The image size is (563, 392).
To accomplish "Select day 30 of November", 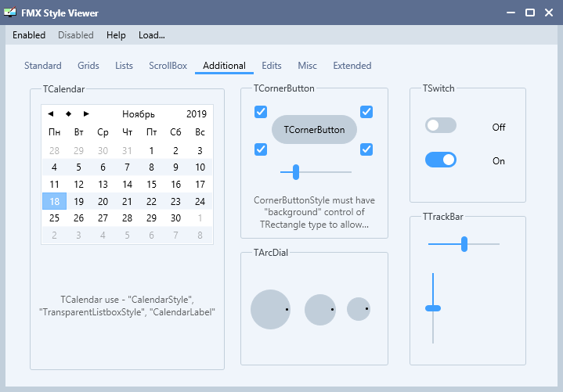I will tap(175, 218).
